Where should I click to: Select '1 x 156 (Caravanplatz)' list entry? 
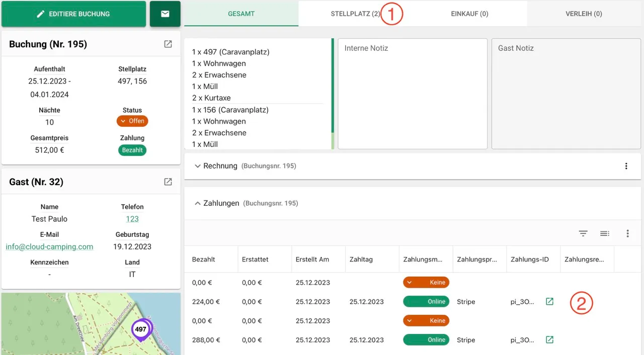[230, 110]
